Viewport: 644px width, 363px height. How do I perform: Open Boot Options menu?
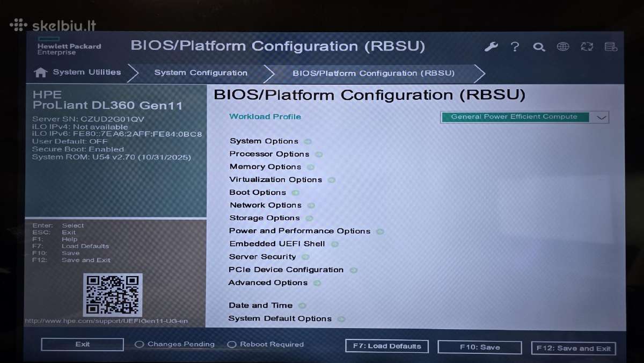click(x=258, y=192)
